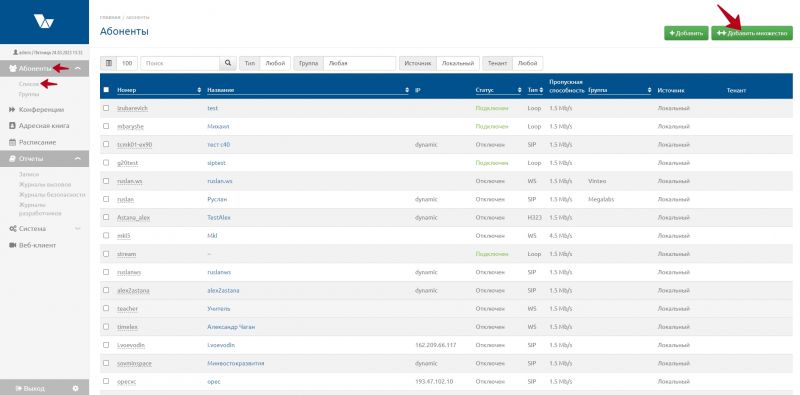Screen dimensions: 800x395
Task: Check the box for the mbaryshe row
Action: coord(106,126)
